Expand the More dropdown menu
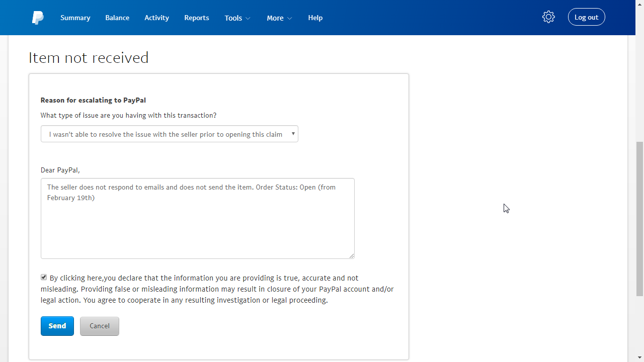 point(279,18)
